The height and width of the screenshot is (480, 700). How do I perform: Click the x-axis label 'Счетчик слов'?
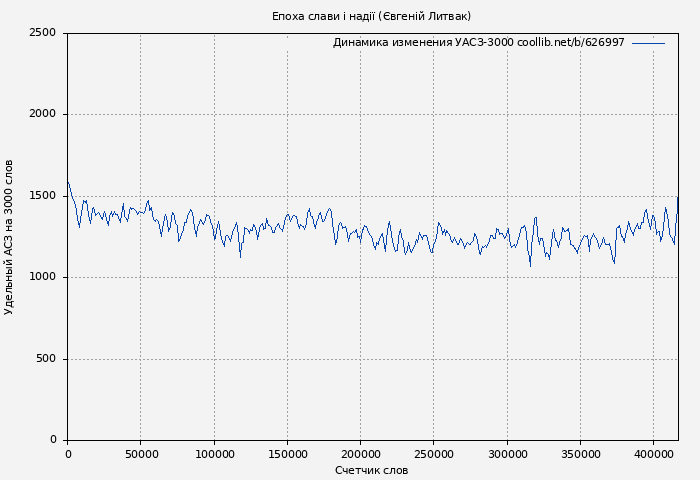point(371,470)
